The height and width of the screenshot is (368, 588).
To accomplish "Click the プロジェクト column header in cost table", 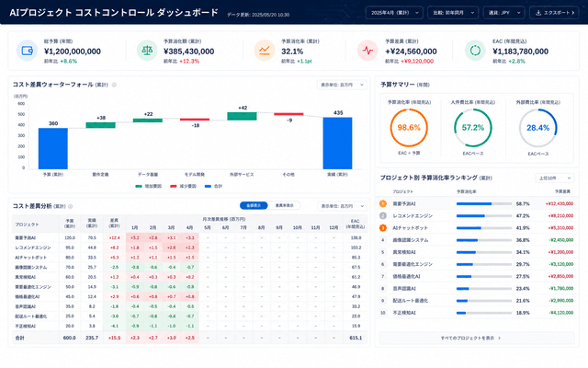I will click(x=27, y=224).
